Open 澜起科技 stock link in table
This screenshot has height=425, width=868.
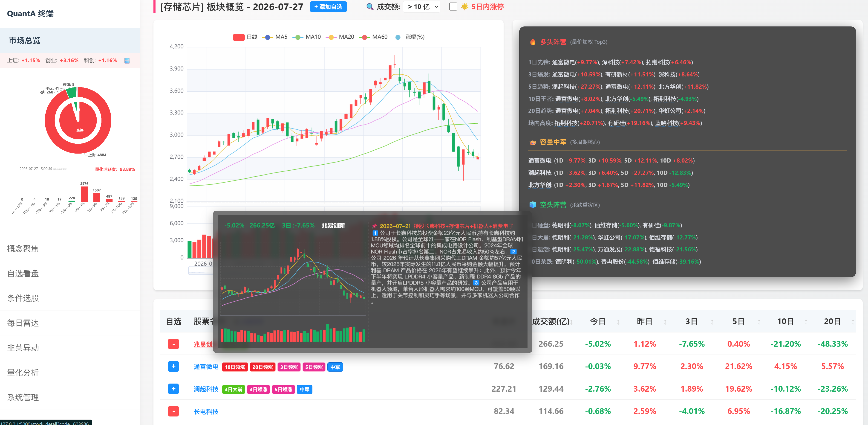click(x=206, y=389)
